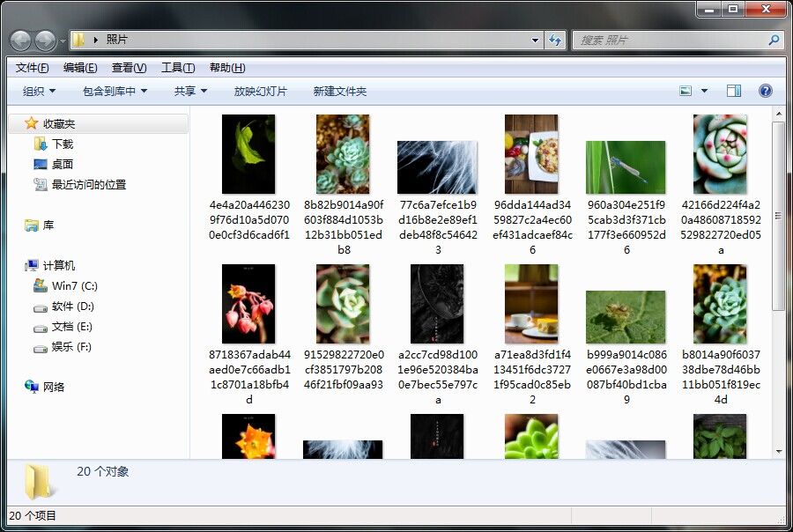Select Win7 (C:) drive
This screenshot has width=793, height=532.
click(x=74, y=286)
